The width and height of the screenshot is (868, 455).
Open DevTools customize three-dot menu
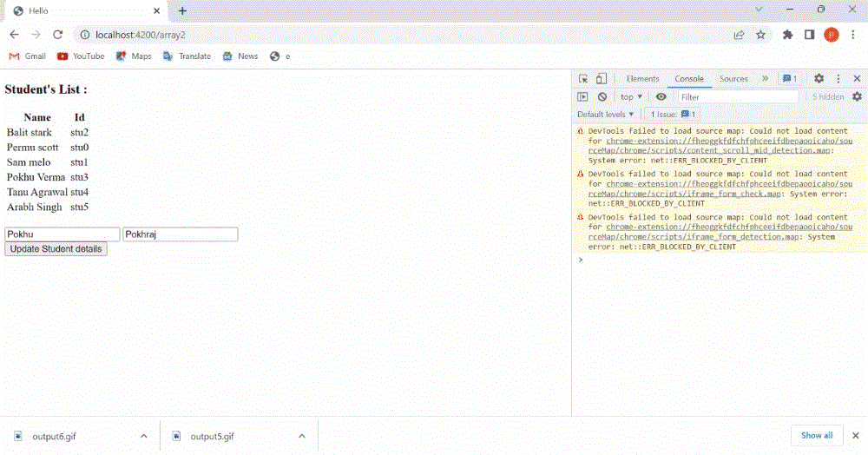click(x=838, y=79)
